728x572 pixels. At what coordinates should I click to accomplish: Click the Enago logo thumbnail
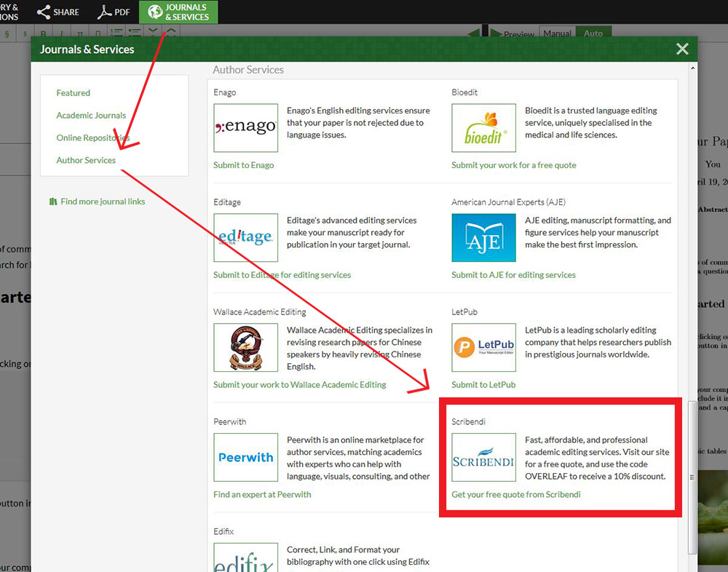tap(245, 127)
